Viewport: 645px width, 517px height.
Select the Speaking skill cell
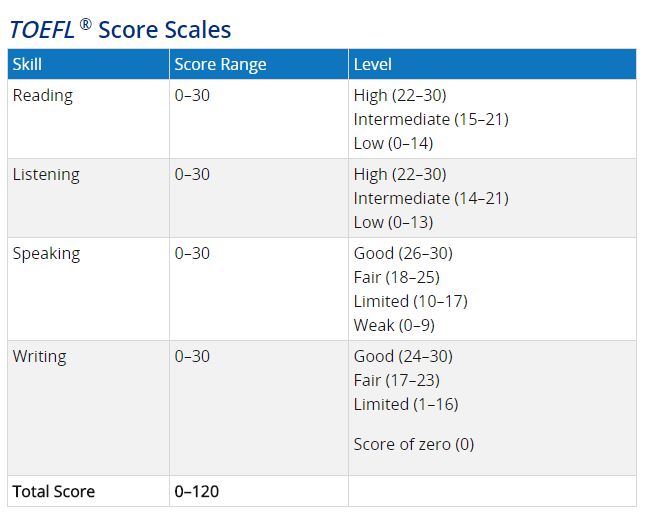tap(47, 254)
